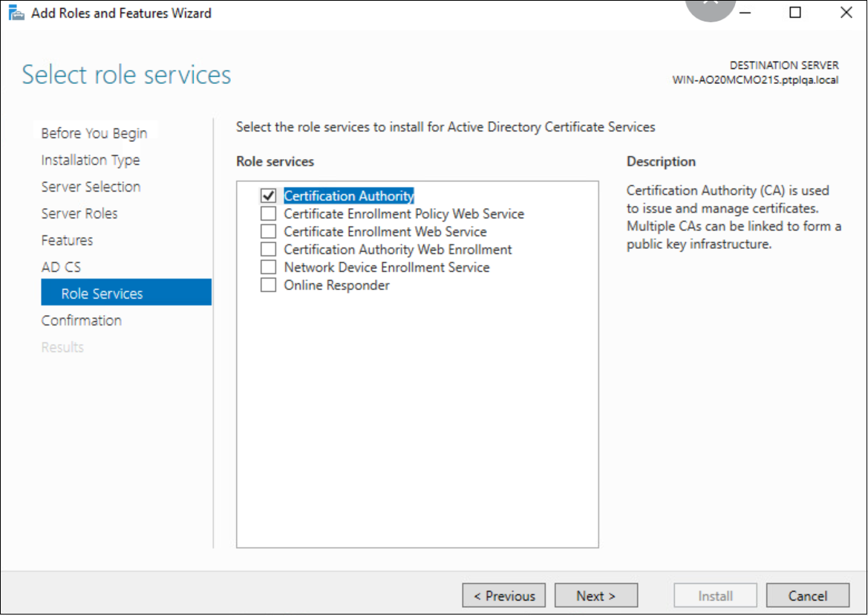Enable Certificate Enrollment Policy Web Service checkbox
Screen dimensions: 868x616
tap(269, 213)
